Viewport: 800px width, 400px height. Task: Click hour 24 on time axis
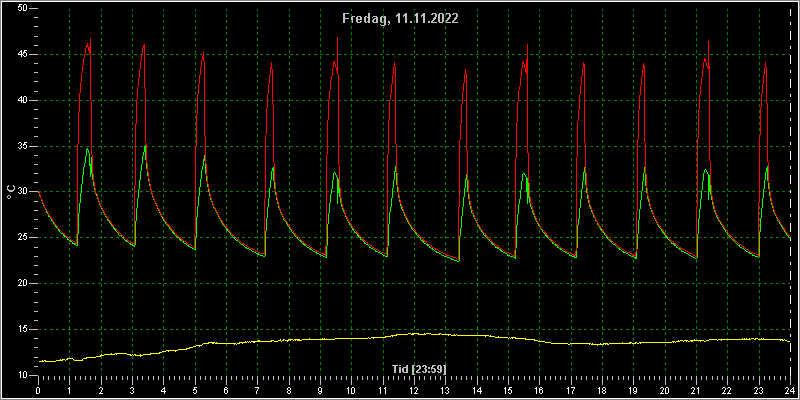pos(790,390)
